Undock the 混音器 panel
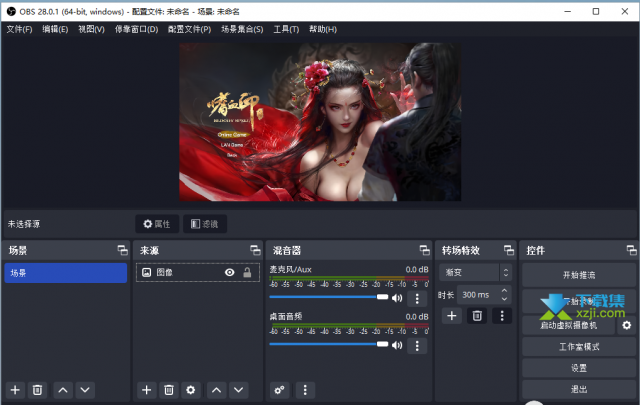 424,250
